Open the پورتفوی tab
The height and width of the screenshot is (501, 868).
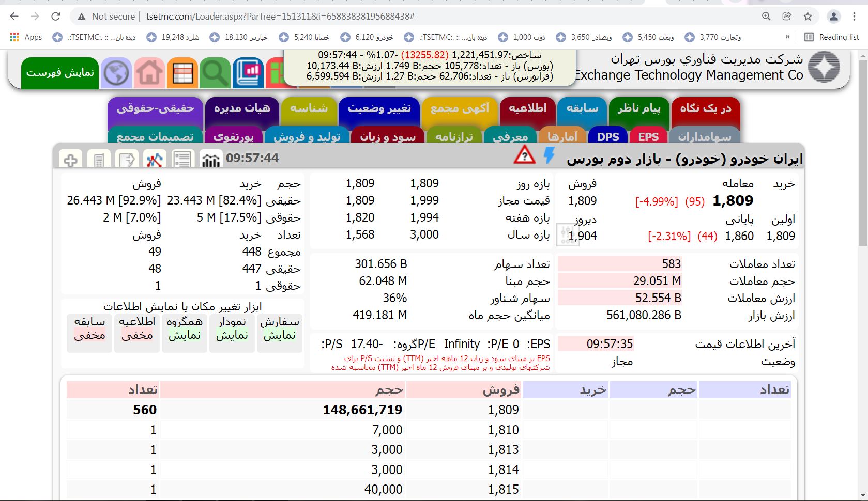[234, 136]
